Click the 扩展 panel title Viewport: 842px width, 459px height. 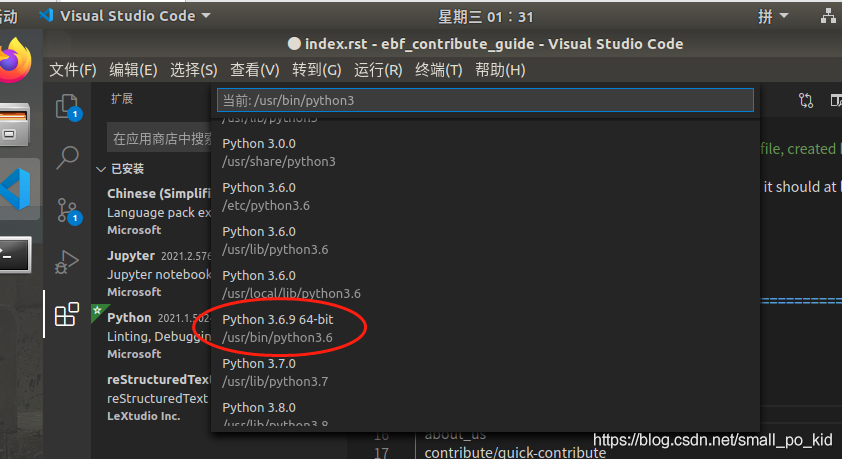(122, 99)
